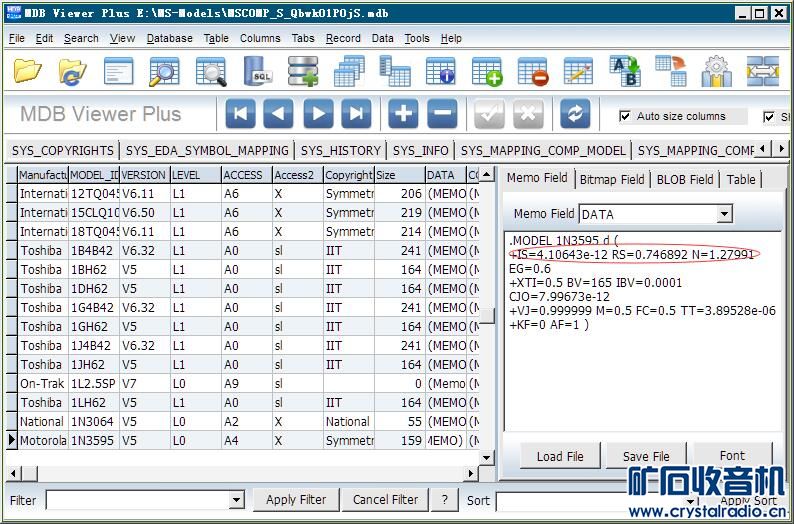Select the 1N3064 model cell
This screenshot has width=794, height=524.
tap(94, 421)
